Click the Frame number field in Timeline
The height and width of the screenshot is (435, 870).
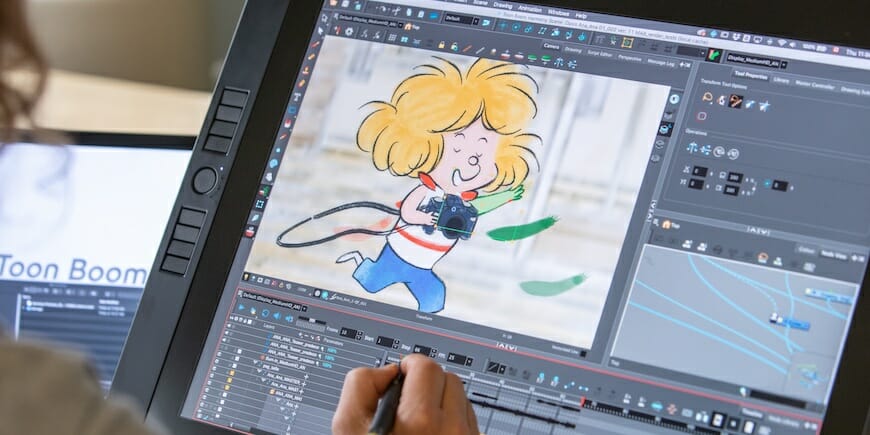348,333
